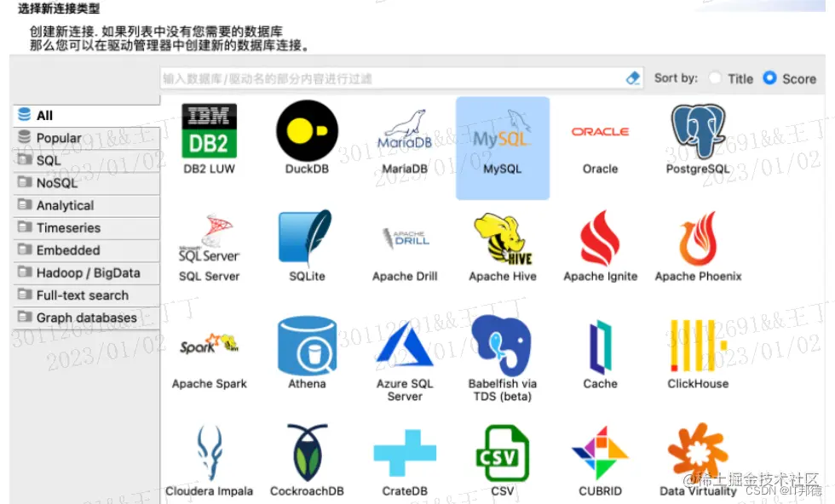
Task: Filter by the NoSQL category
Action: (86, 182)
